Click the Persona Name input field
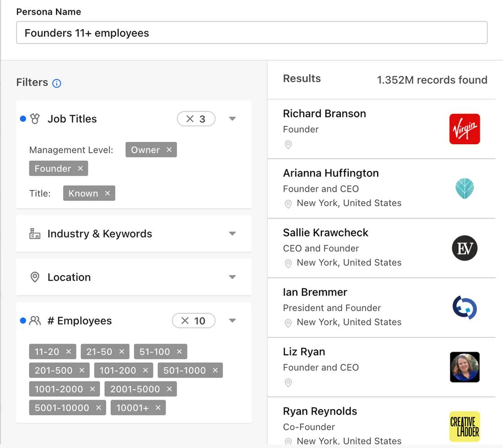503x448 pixels. 252,33
